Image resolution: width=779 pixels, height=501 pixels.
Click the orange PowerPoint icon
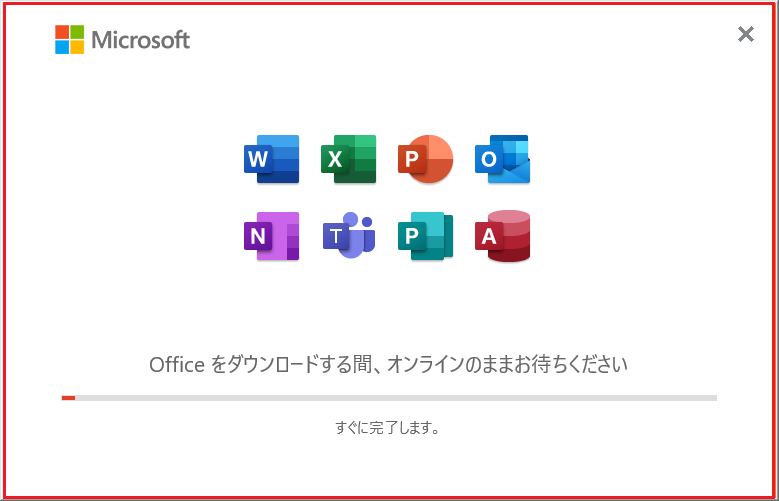coord(425,159)
